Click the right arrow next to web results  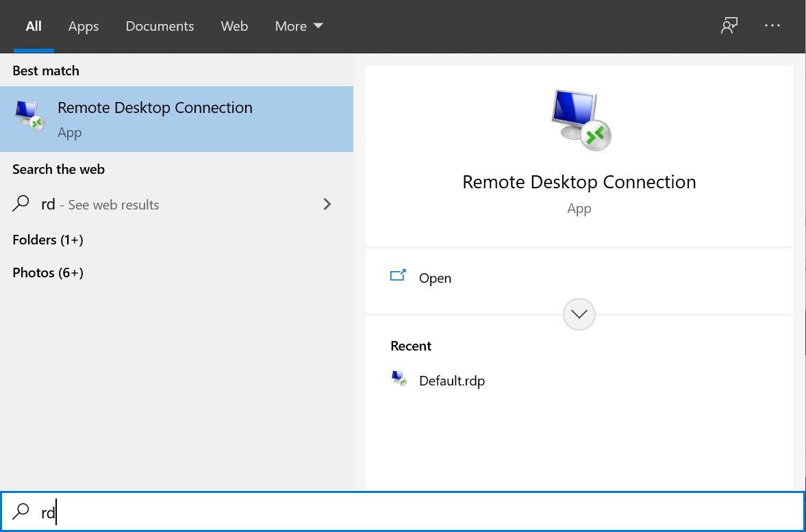(x=327, y=204)
